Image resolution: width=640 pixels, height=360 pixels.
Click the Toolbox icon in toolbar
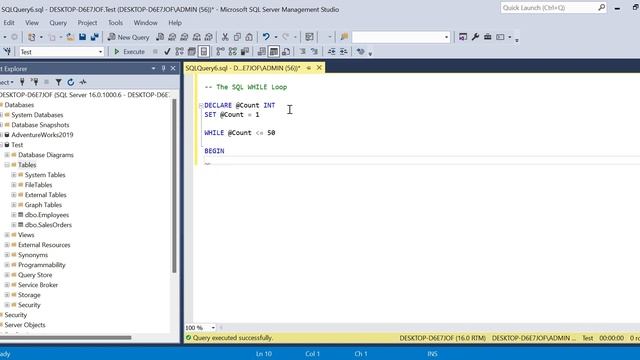pos(488,37)
